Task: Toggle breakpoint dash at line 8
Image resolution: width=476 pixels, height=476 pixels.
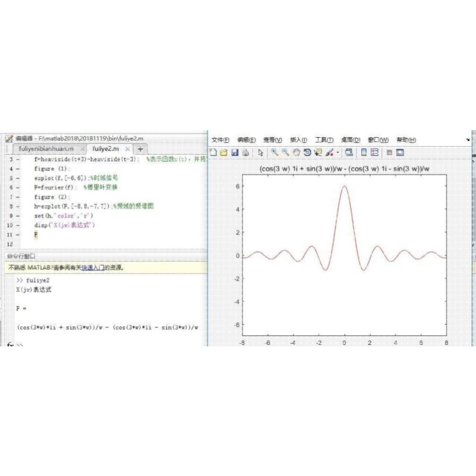Action: (x=18, y=206)
